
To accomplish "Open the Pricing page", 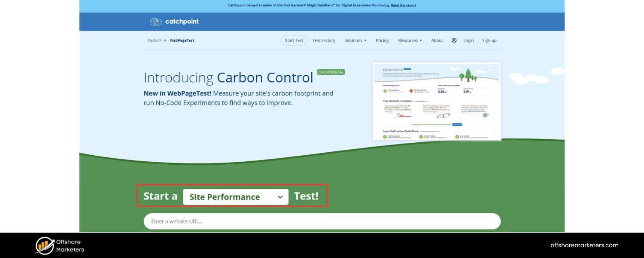I will 382,40.
